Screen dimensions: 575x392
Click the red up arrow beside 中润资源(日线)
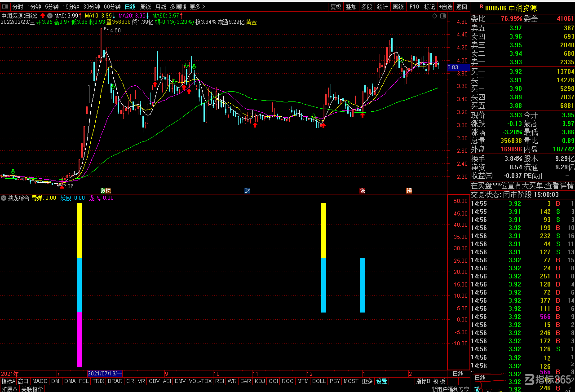pos(43,15)
